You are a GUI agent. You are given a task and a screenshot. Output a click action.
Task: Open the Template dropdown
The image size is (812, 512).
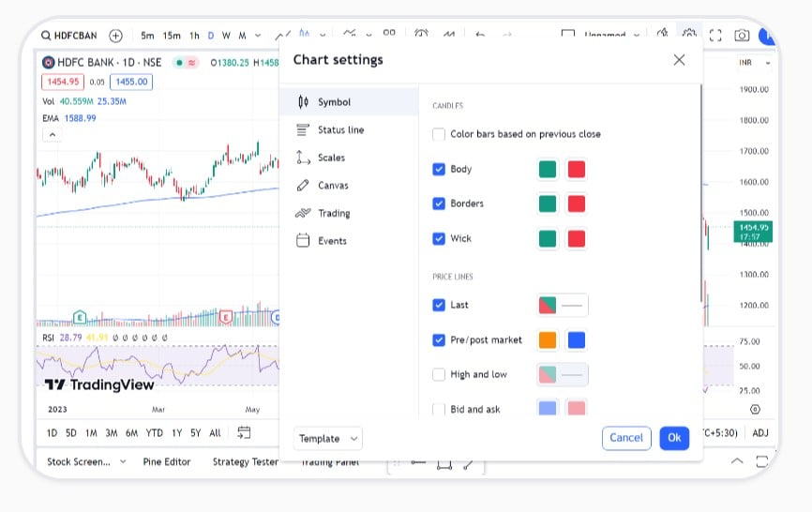[328, 438]
